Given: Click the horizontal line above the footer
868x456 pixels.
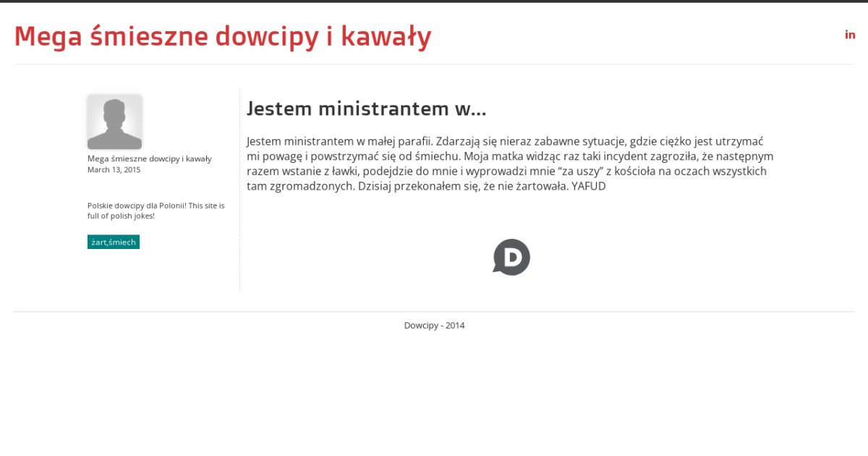Looking at the screenshot, I should pos(434,312).
